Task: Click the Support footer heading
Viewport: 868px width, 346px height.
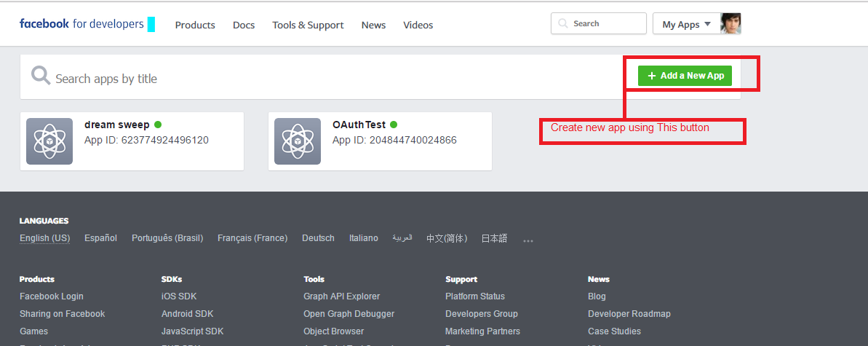Action: pos(461,279)
